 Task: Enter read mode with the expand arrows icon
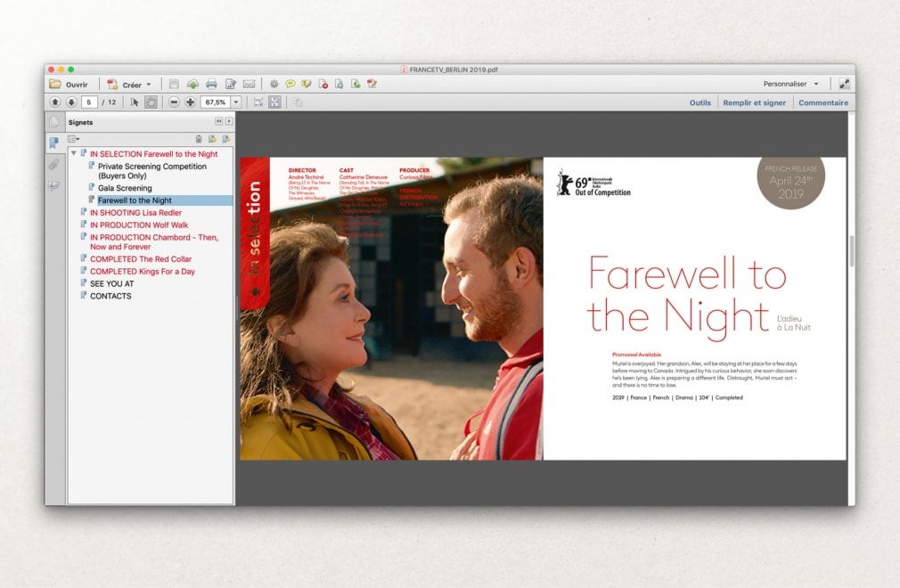coord(843,84)
